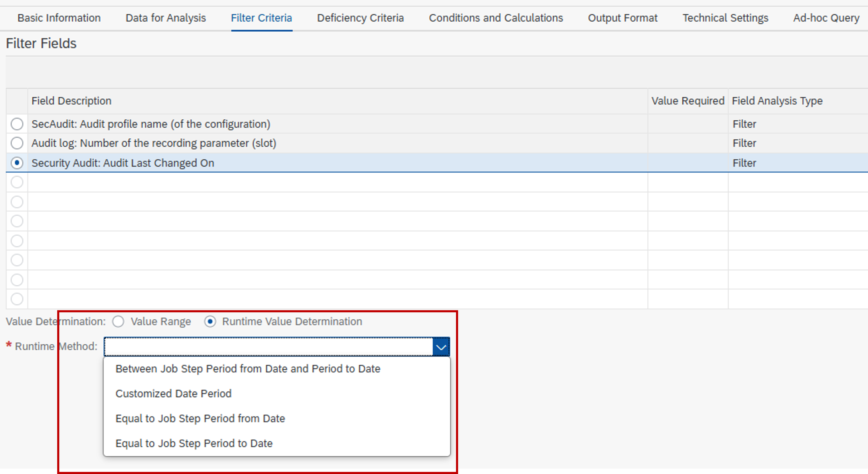Image resolution: width=868 pixels, height=474 pixels.
Task: Select the Value Range radio button
Action: [118, 321]
